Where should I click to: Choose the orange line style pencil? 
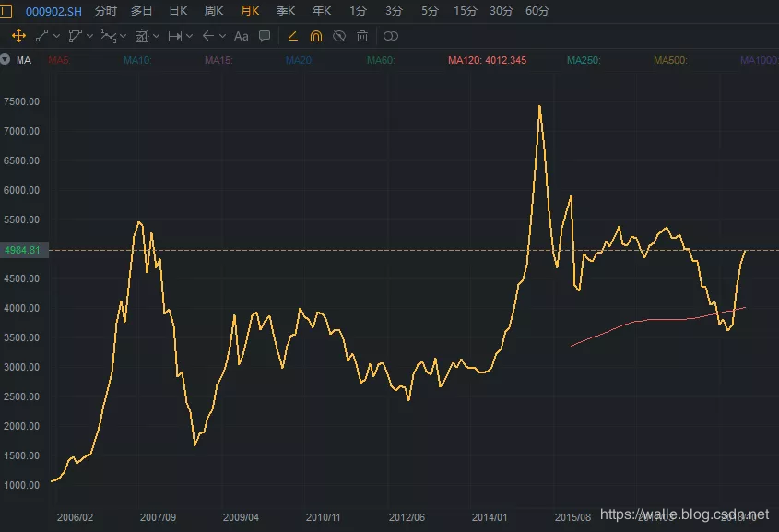tap(292, 36)
